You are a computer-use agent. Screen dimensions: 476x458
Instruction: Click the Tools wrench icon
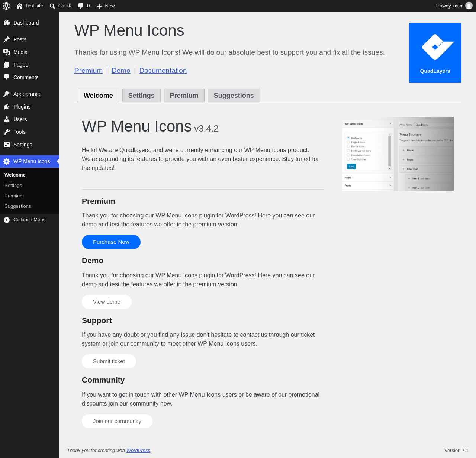tap(7, 132)
